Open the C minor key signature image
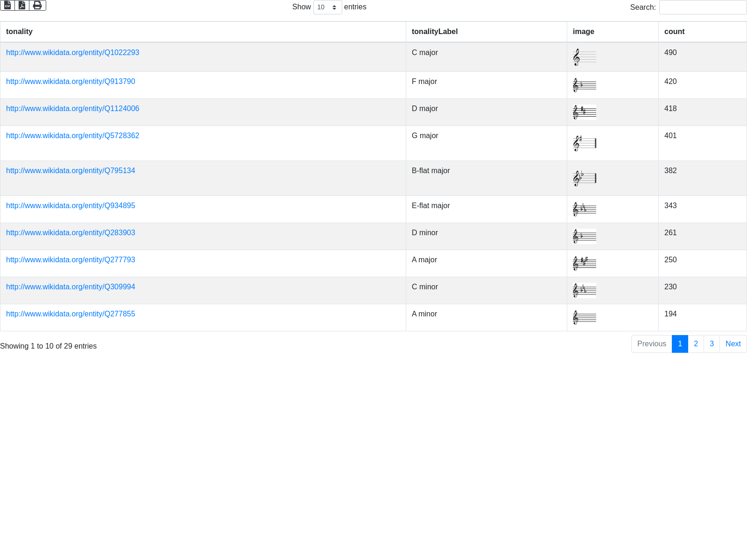 (x=584, y=291)
